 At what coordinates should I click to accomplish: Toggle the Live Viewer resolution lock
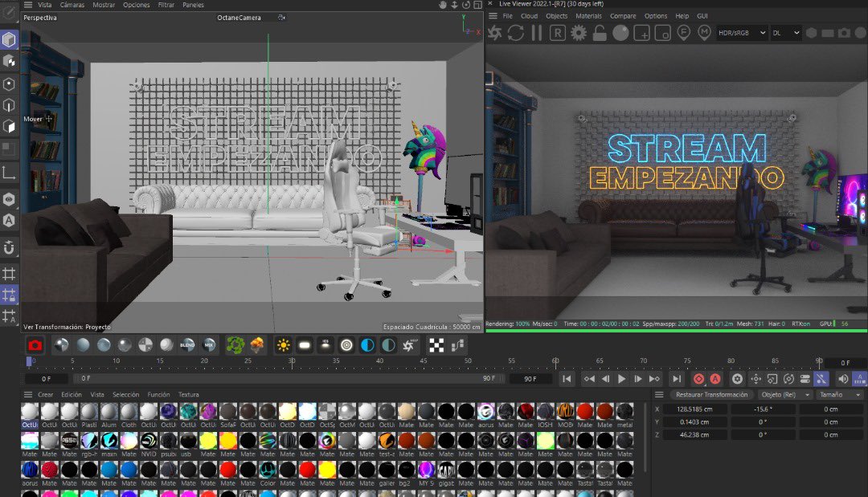pos(600,33)
